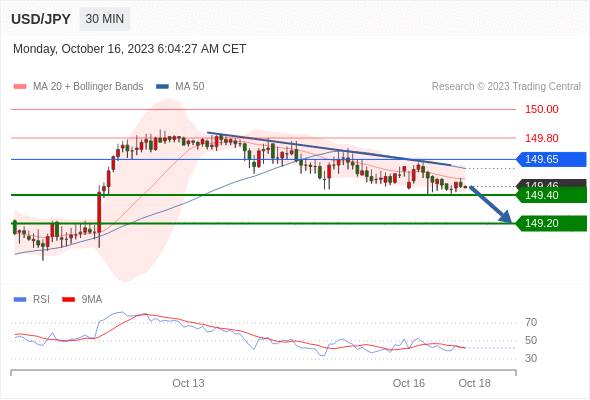Click the green 149.40 support price tag
Viewport: 590px width, 400px height.
pos(551,195)
